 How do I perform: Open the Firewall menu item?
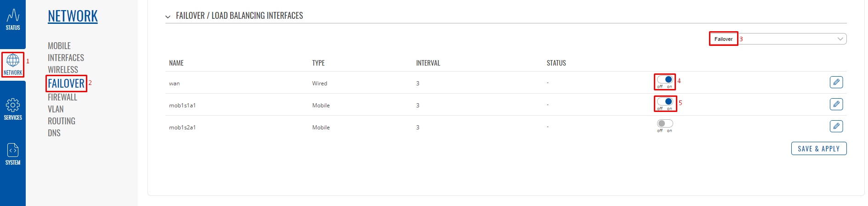tap(62, 97)
